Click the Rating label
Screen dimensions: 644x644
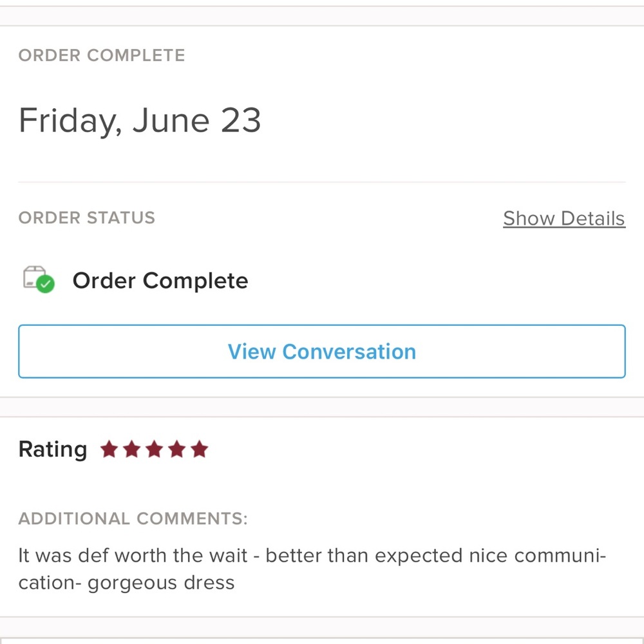[52, 449]
